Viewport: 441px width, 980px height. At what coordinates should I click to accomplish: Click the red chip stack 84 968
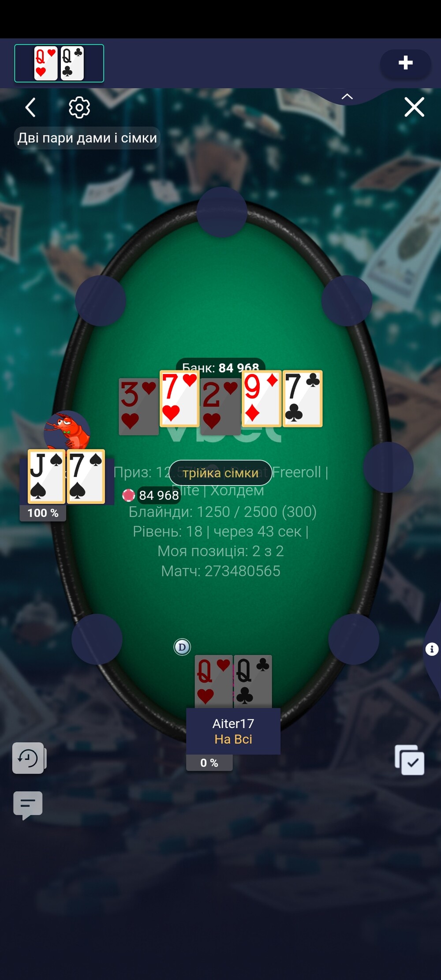click(x=151, y=495)
